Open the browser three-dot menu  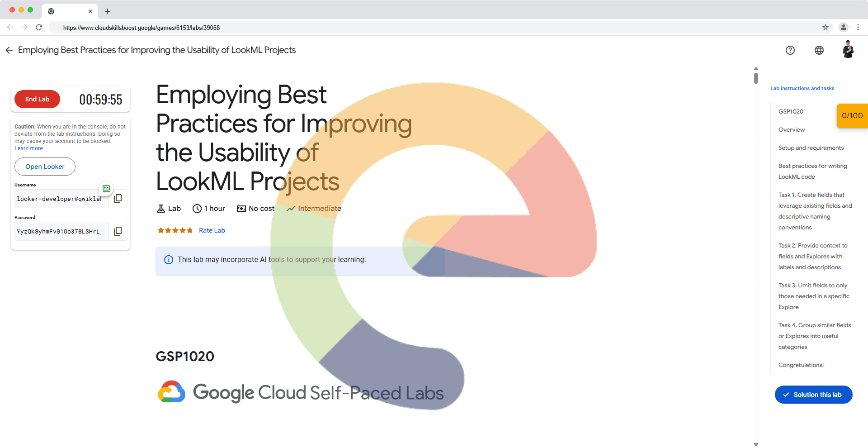(x=858, y=28)
